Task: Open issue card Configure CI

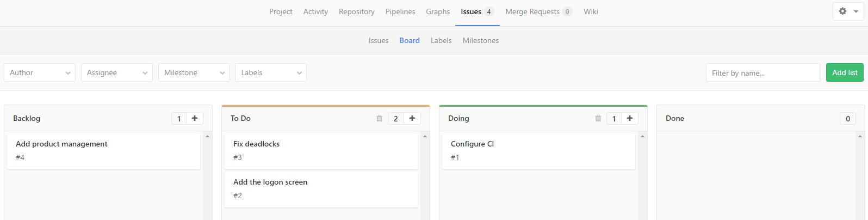Action: (x=538, y=151)
